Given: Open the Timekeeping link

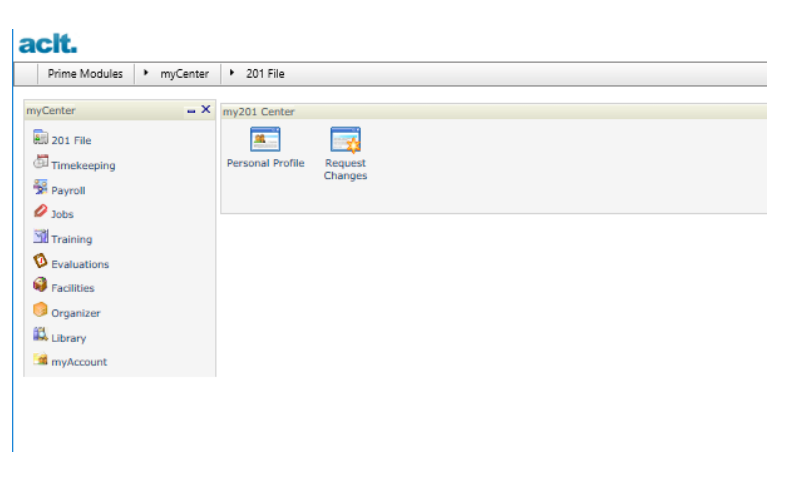Looking at the screenshot, I should (83, 165).
